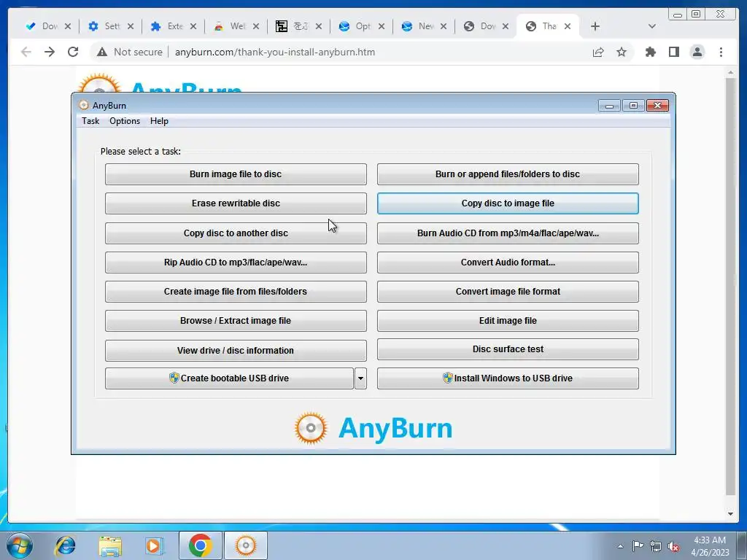Open Chrome three-dot menu

[x=721, y=52]
